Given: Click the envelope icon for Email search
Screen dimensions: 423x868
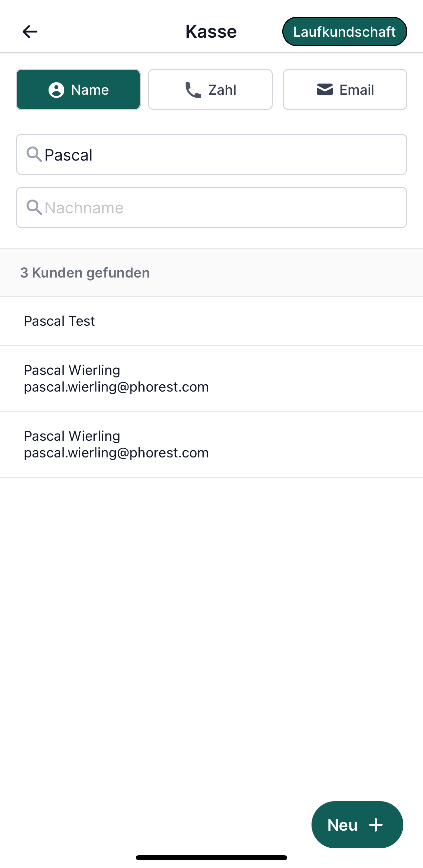Looking at the screenshot, I should pos(325,90).
